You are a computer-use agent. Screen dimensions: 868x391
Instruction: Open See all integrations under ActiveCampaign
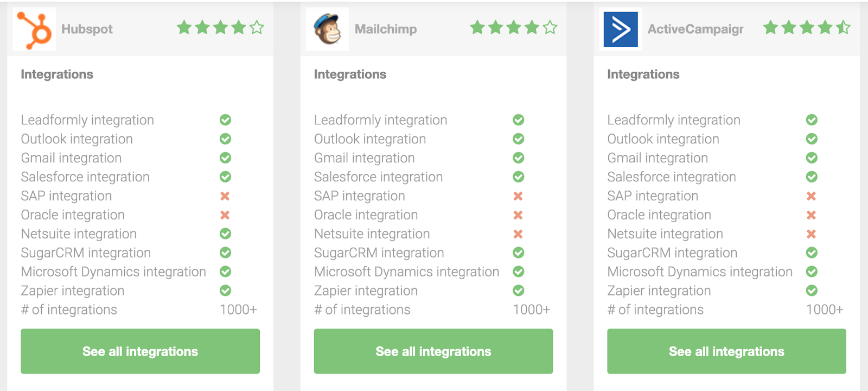click(x=726, y=351)
